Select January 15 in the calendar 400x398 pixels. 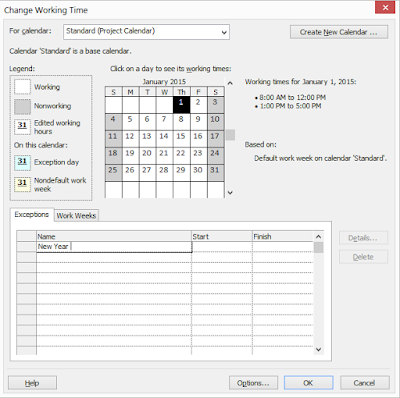181,139
